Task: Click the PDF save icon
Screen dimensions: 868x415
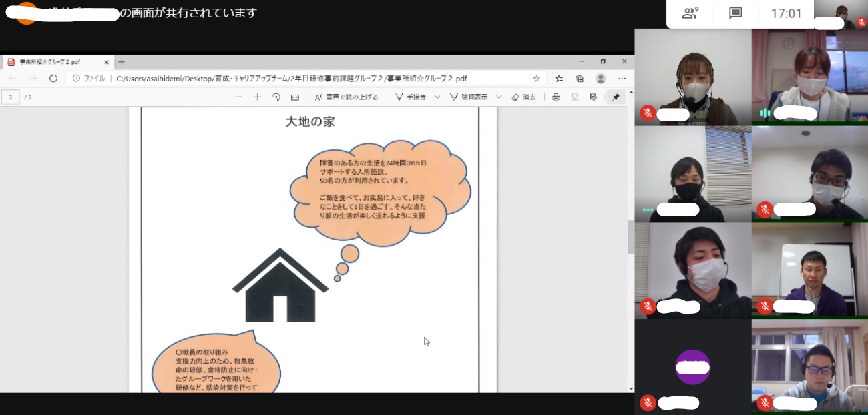Action: [574, 97]
